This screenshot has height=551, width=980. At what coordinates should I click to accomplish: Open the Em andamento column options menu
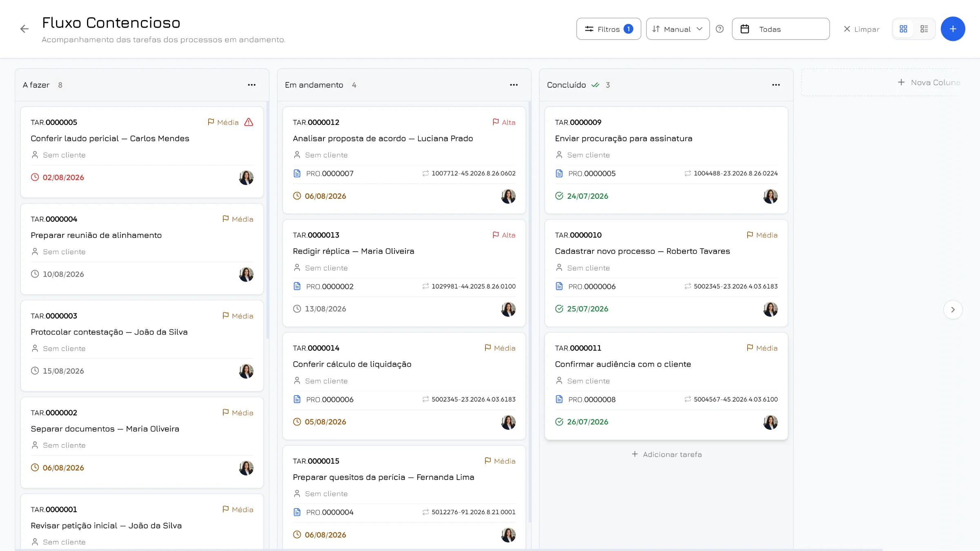pyautogui.click(x=514, y=85)
